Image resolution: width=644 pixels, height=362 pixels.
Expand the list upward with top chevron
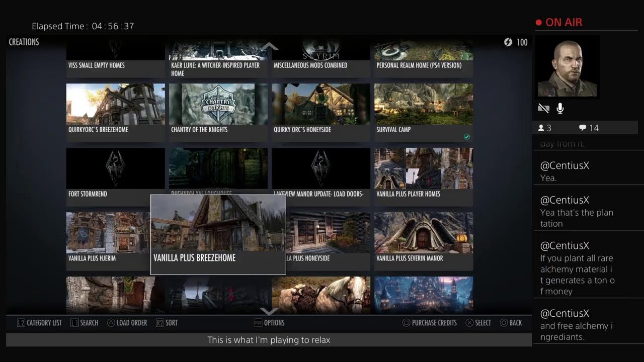tap(270, 46)
